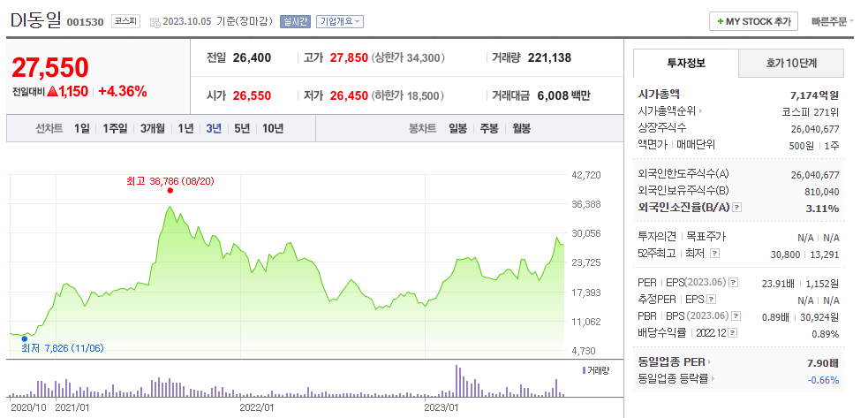Click the 2023/01 x-axis date label
Screen dimensions: 868x418
click(442, 408)
